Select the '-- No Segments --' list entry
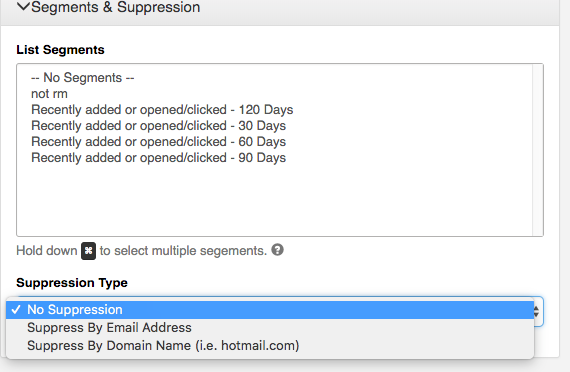570x372 pixels. click(83, 77)
